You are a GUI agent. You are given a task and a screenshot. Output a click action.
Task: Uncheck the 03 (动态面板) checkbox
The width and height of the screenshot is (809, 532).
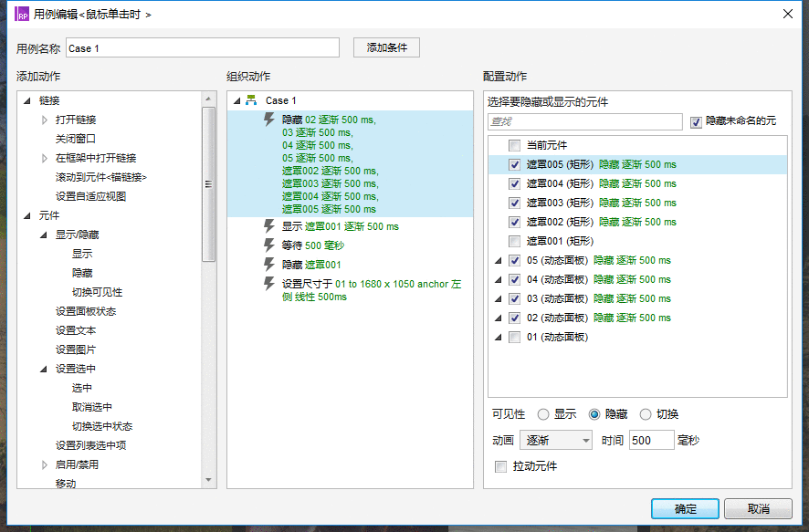tap(514, 298)
